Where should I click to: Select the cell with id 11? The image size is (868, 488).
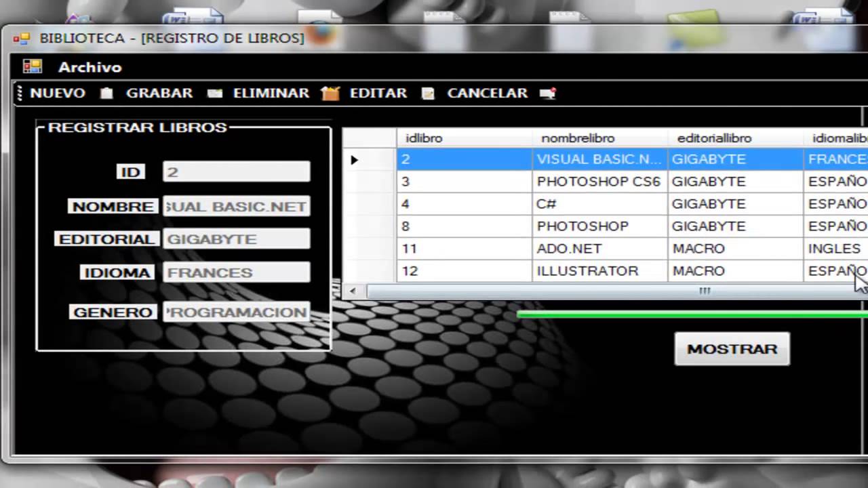coord(465,249)
